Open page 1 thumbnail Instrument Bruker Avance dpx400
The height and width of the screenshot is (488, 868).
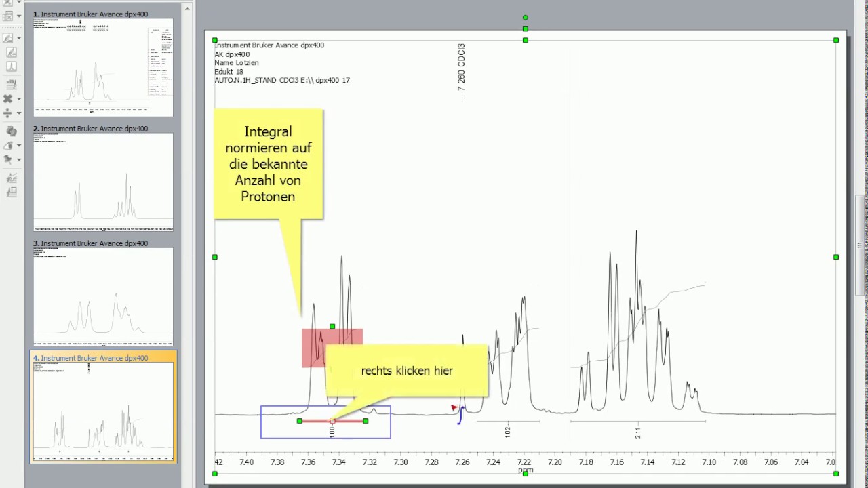[103, 67]
